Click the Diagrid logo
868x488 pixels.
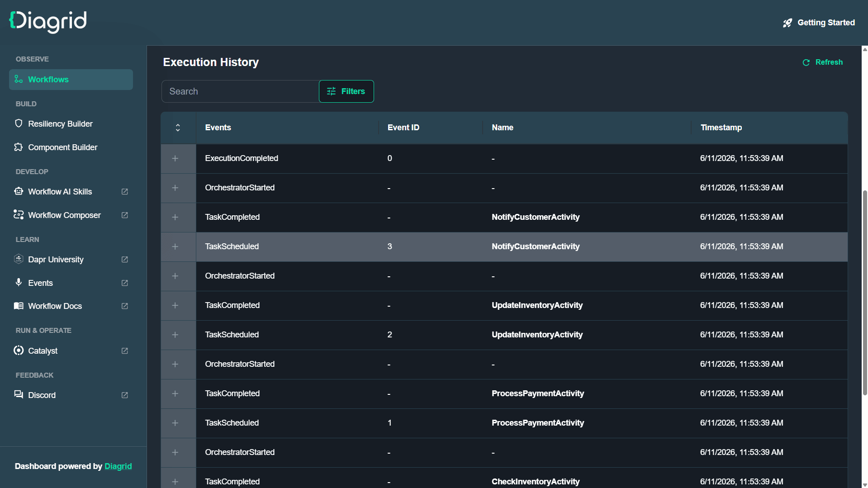[x=48, y=22]
